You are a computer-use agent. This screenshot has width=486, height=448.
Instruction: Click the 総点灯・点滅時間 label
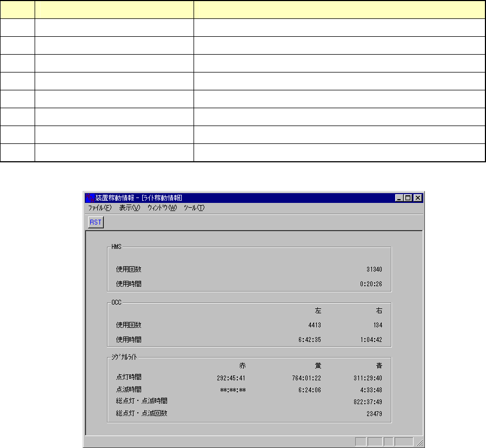click(142, 401)
